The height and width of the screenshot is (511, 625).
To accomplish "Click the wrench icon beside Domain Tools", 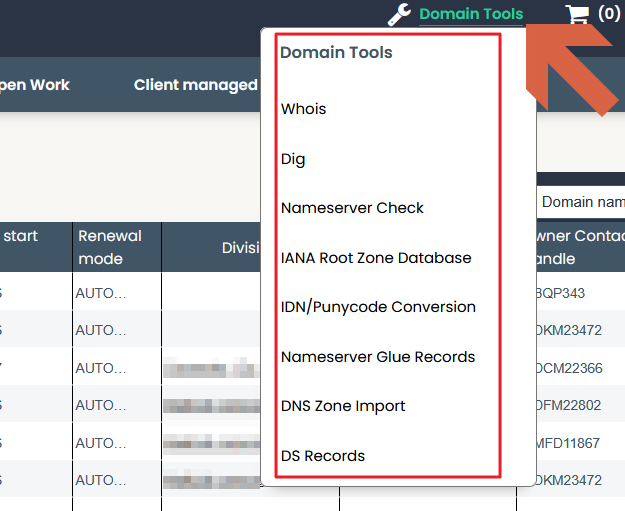I will click(399, 14).
